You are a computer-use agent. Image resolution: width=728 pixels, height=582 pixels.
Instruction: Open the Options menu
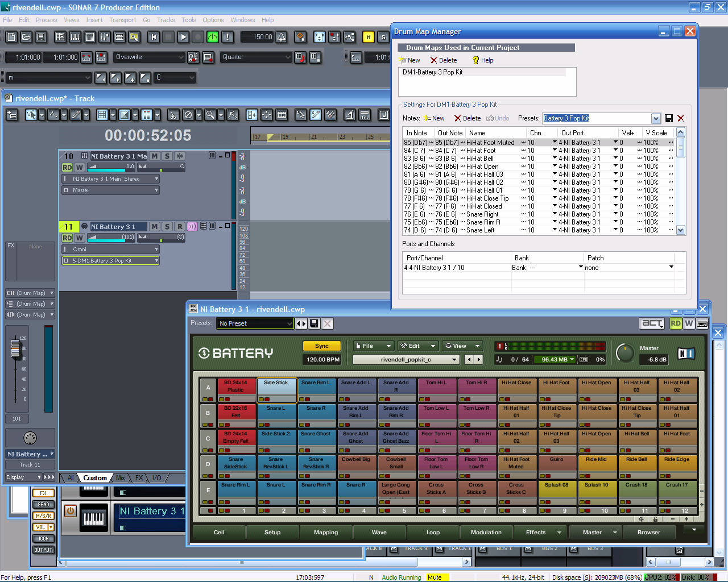pos(213,20)
